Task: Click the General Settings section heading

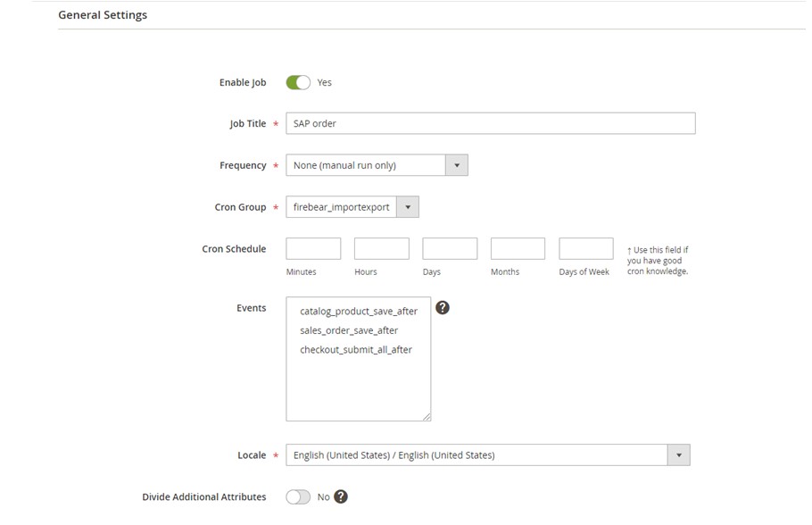Action: (103, 15)
